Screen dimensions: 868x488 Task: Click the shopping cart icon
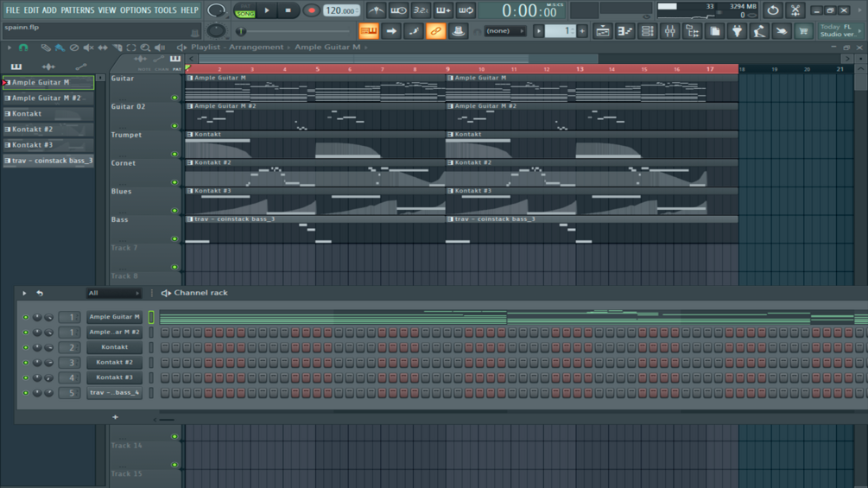[x=803, y=32]
